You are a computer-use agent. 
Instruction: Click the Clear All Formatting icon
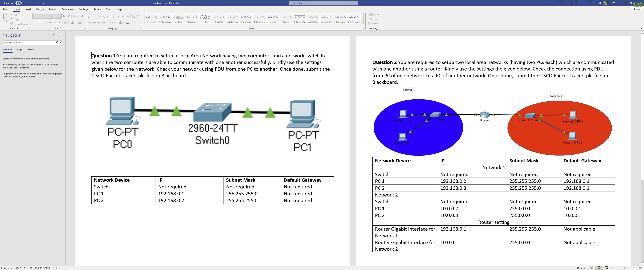83,16
